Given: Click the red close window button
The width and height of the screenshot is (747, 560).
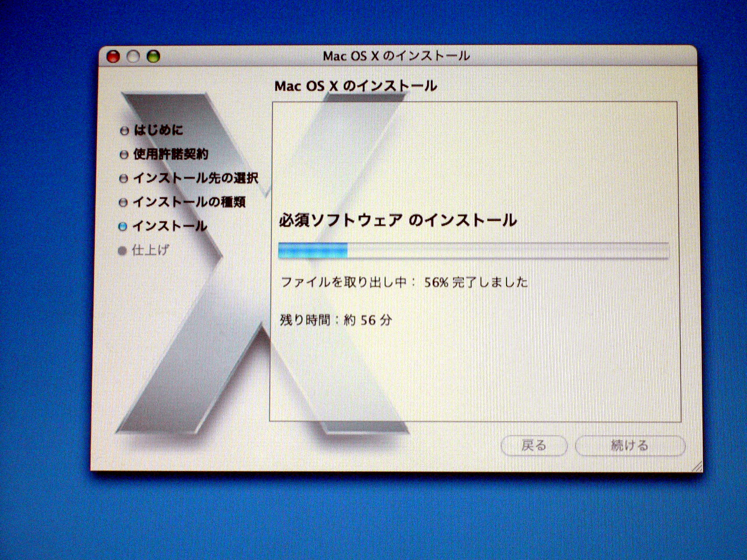Looking at the screenshot, I should [113, 56].
